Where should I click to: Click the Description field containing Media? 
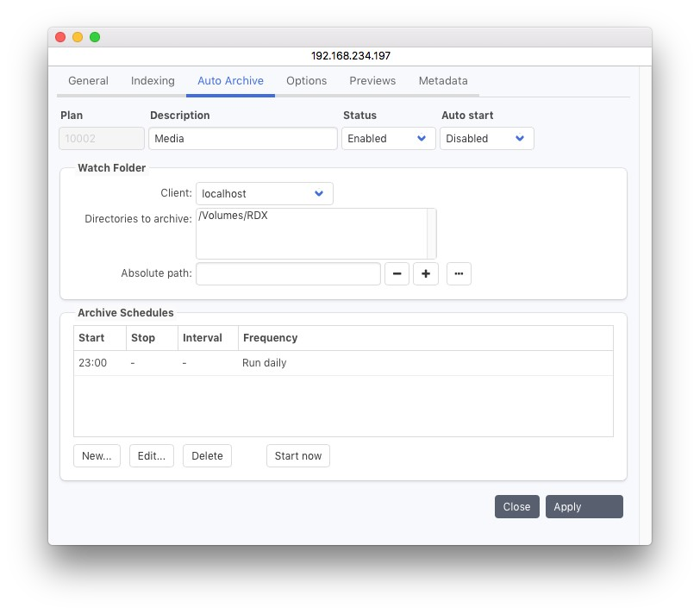pyautogui.click(x=242, y=139)
